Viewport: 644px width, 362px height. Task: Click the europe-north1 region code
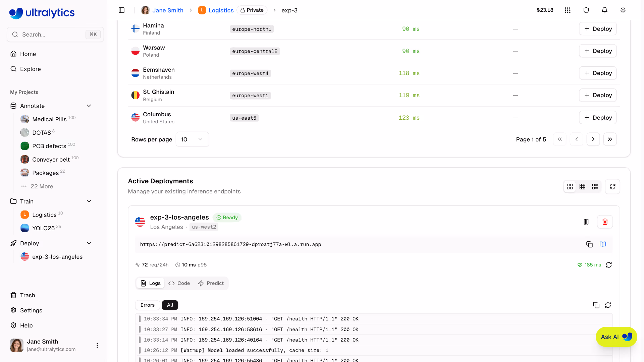tap(252, 29)
